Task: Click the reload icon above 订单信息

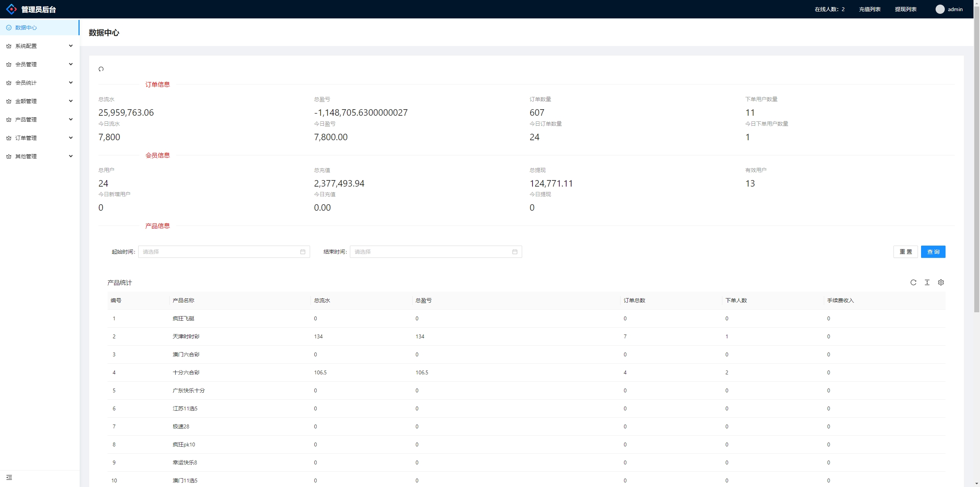Action: pos(101,69)
